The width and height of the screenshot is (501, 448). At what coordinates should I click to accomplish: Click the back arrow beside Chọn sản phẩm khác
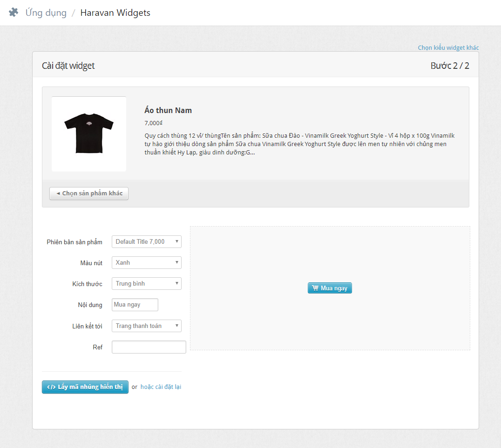[58, 194]
